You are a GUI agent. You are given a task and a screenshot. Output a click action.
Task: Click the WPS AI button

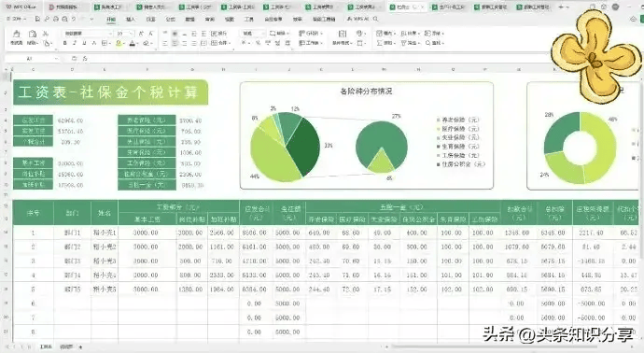358,19
